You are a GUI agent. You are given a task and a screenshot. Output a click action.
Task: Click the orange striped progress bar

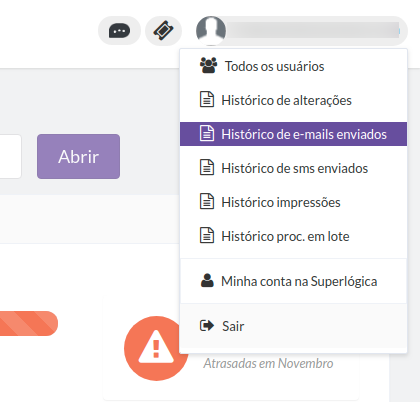[x=29, y=323]
